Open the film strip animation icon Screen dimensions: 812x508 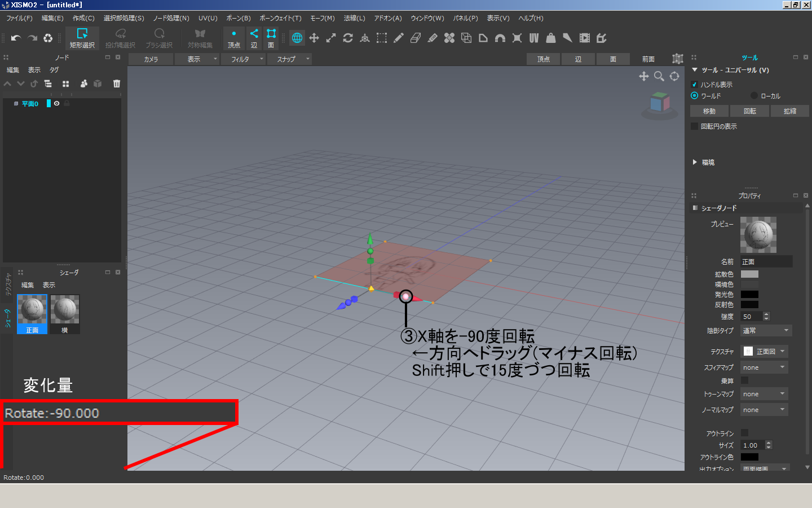click(x=585, y=38)
